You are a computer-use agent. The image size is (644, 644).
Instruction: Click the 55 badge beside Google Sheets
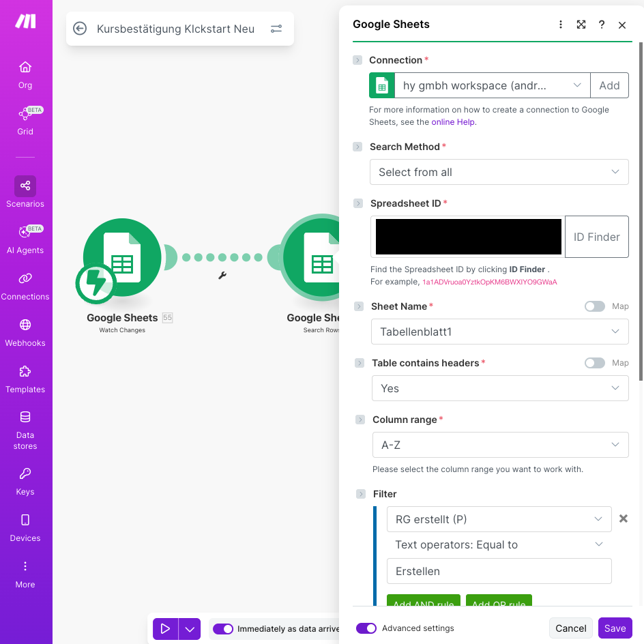tap(167, 317)
